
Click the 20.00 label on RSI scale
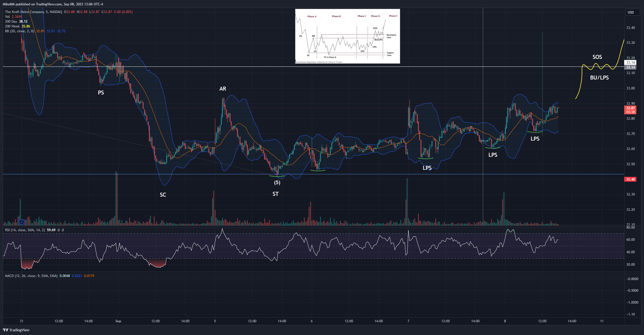coord(630,265)
